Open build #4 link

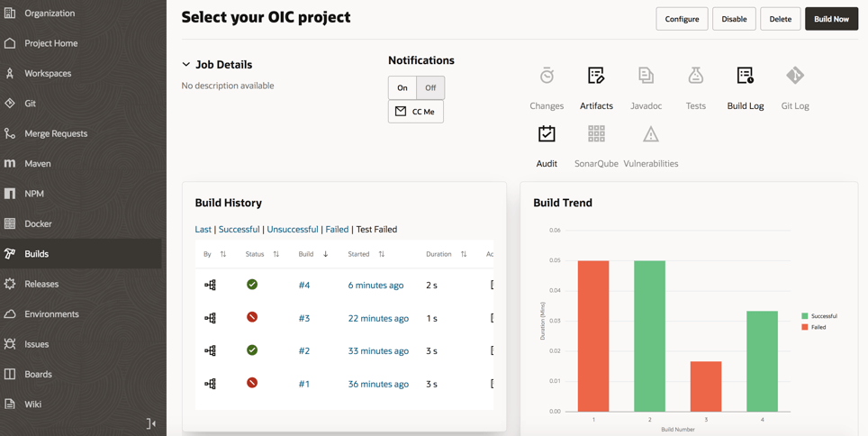coord(304,286)
